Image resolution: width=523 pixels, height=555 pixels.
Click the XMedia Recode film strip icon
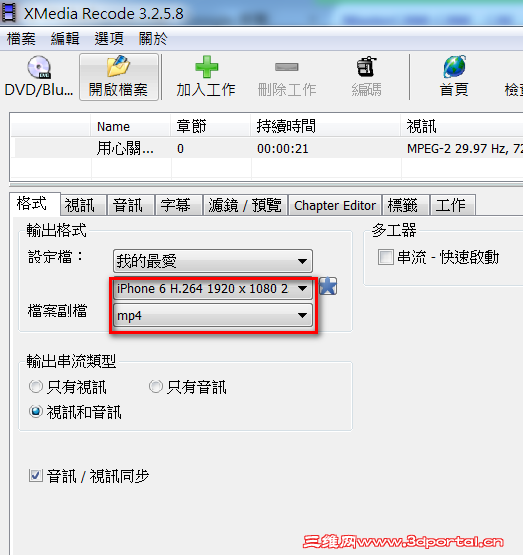pos(8,12)
